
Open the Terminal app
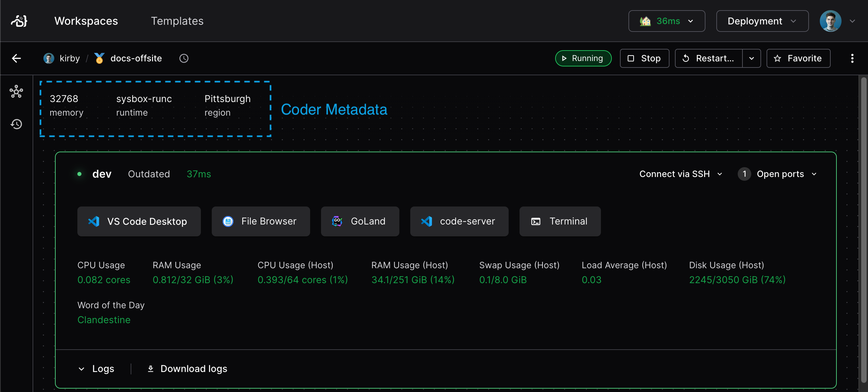coord(560,221)
